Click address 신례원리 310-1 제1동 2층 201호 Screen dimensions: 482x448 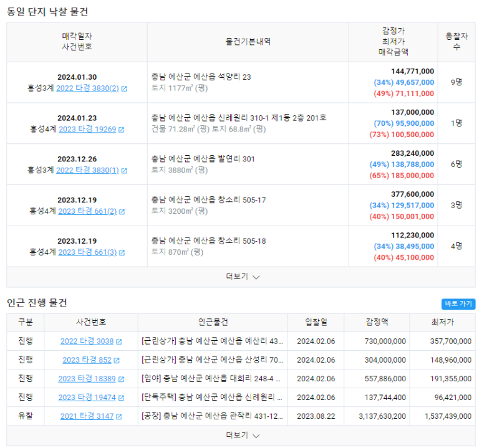pyautogui.click(x=272, y=118)
